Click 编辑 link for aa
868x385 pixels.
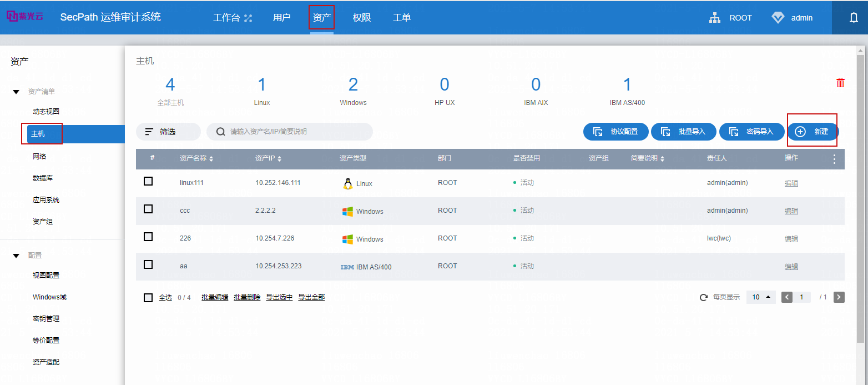click(791, 267)
